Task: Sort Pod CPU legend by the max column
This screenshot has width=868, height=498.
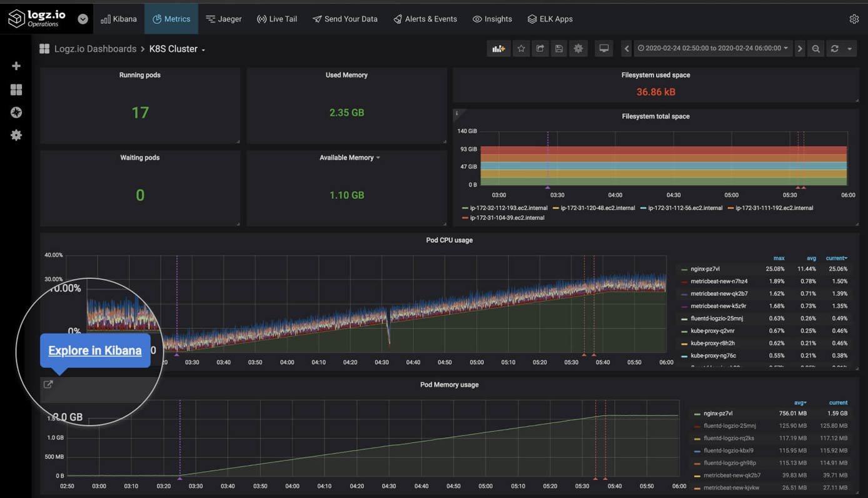Action: [779, 258]
